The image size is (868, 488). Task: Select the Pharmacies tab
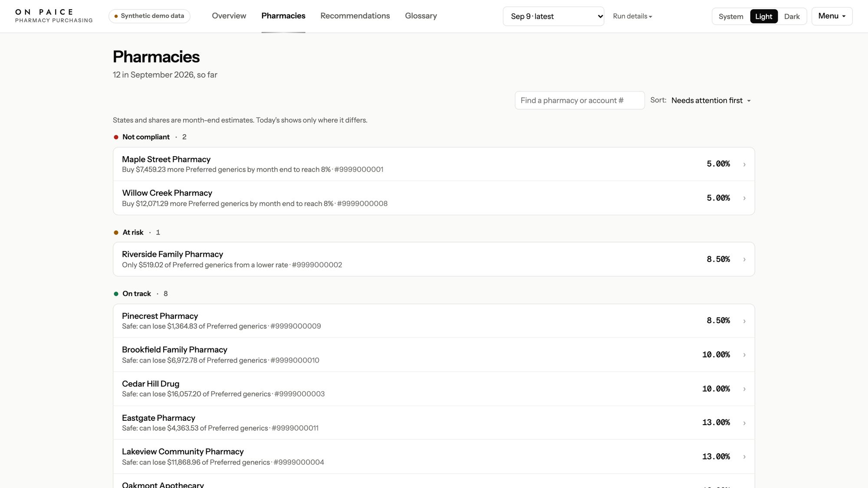283,16
